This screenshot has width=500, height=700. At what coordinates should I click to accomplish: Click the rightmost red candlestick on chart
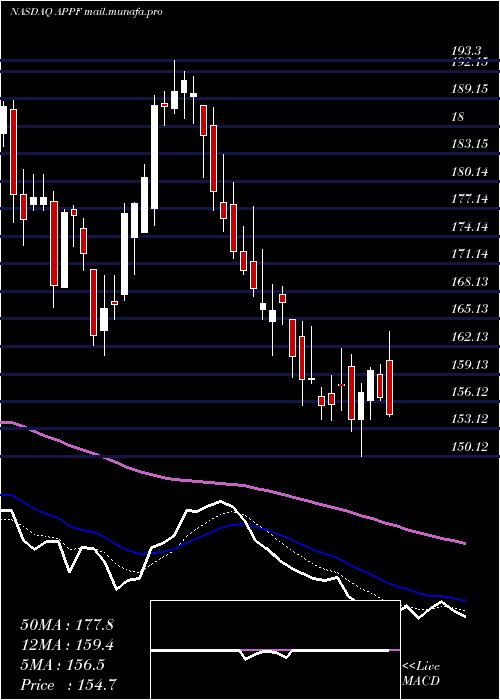[389, 374]
